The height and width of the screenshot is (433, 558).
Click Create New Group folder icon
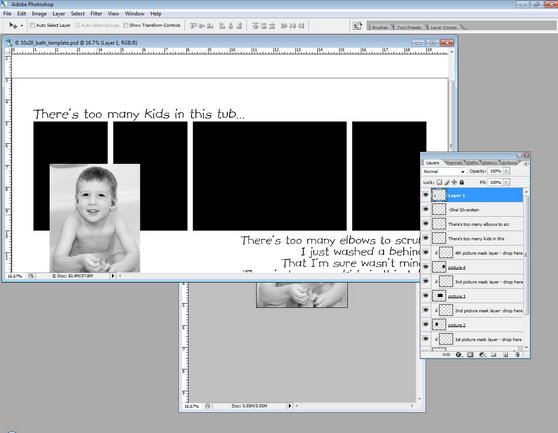coord(494,355)
